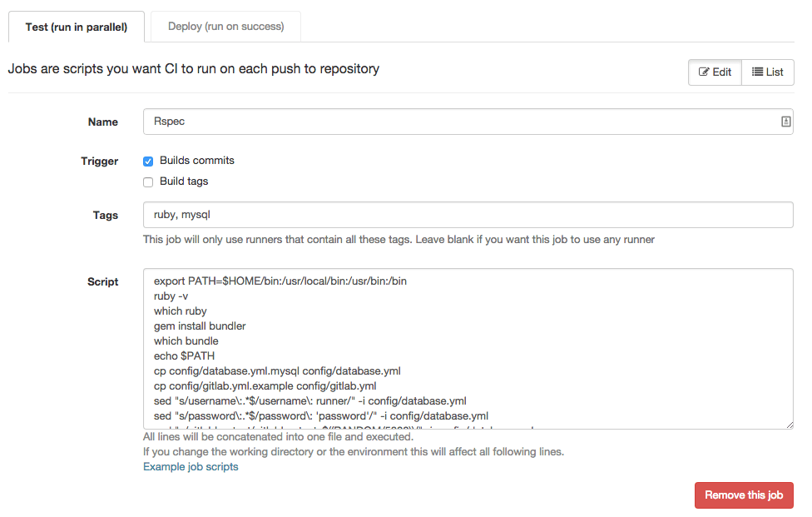The image size is (812, 517).
Task: Click the Tags field with ruby, mysql
Action: (468, 215)
